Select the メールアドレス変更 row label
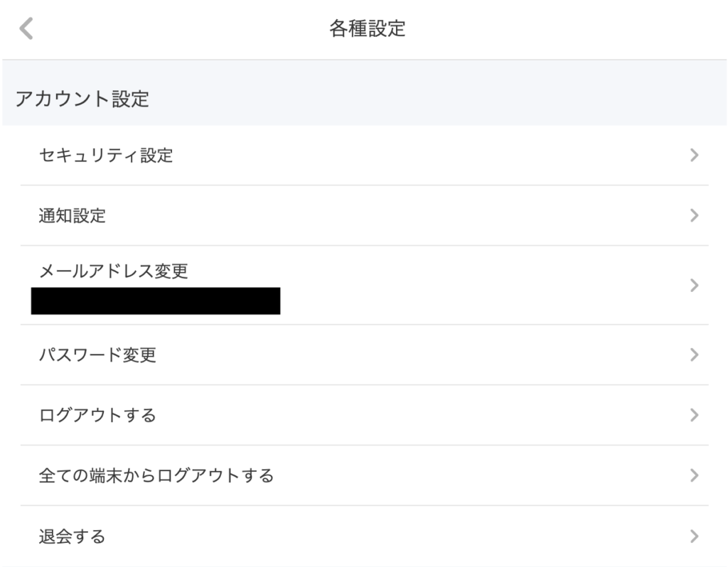The height and width of the screenshot is (567, 728). (114, 270)
